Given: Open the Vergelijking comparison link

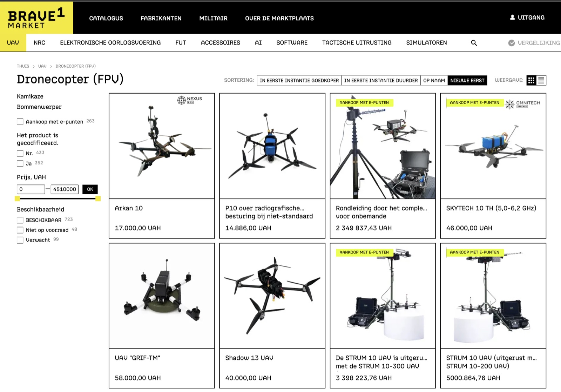Looking at the screenshot, I should click(x=539, y=43).
